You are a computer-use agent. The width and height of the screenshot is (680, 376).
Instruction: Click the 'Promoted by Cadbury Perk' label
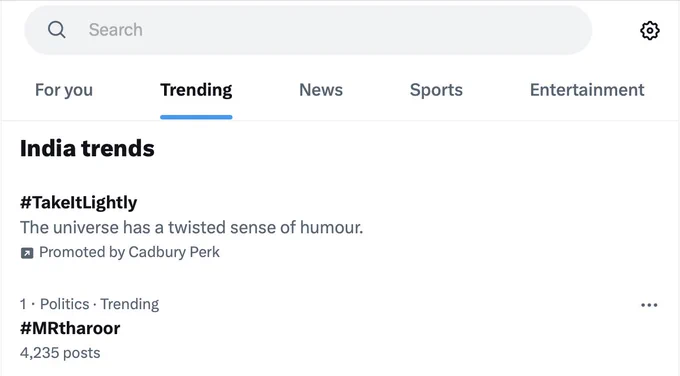pos(129,252)
